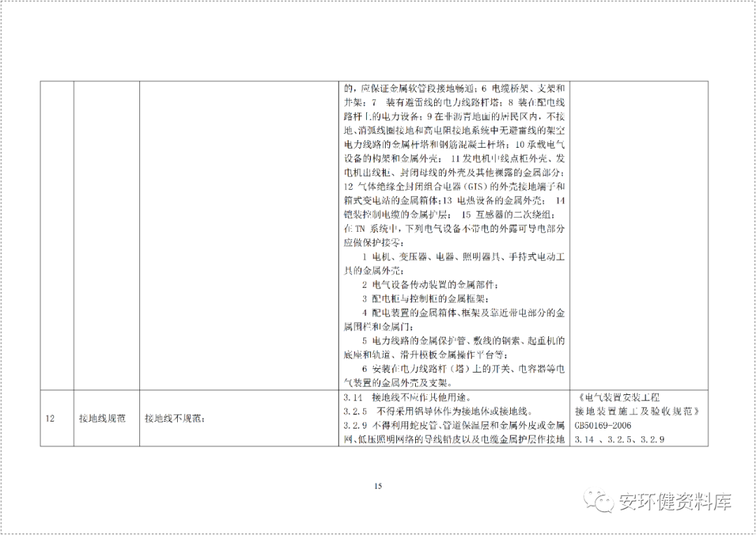
Task: Click line '1 电机、变压器、电器、照明器具…'
Action: 463,256
